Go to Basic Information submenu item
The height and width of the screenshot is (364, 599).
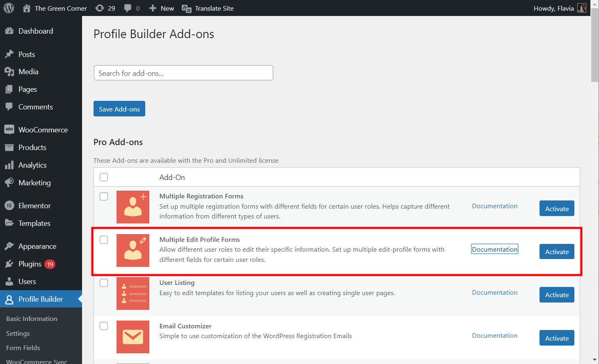pos(32,318)
